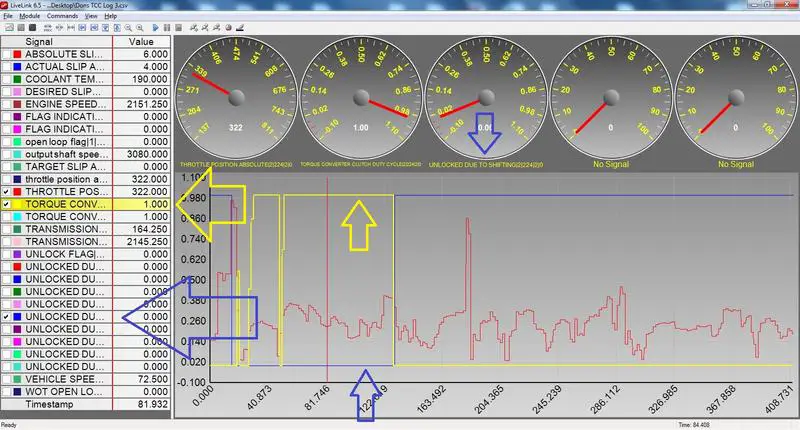Click the Timestamp row label
This screenshot has height=430, width=800.
[x=49, y=404]
